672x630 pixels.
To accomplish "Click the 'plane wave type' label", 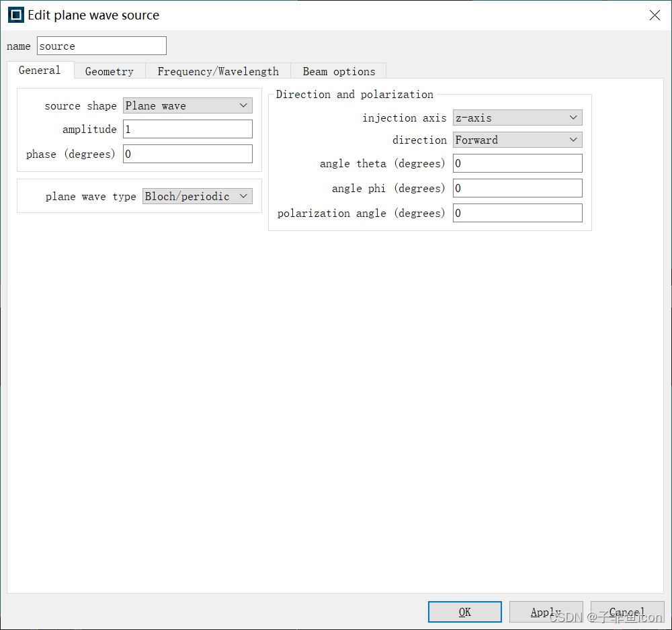I will [91, 197].
